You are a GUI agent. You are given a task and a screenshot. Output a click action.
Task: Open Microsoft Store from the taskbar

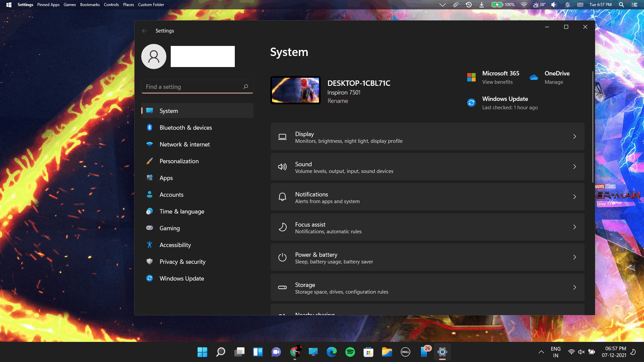369,352
